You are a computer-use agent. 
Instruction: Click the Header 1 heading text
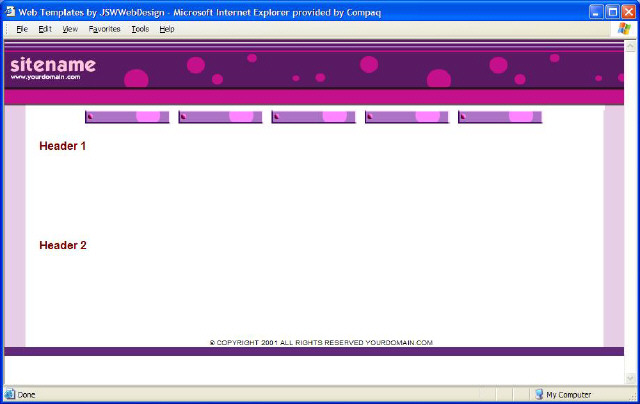[63, 146]
